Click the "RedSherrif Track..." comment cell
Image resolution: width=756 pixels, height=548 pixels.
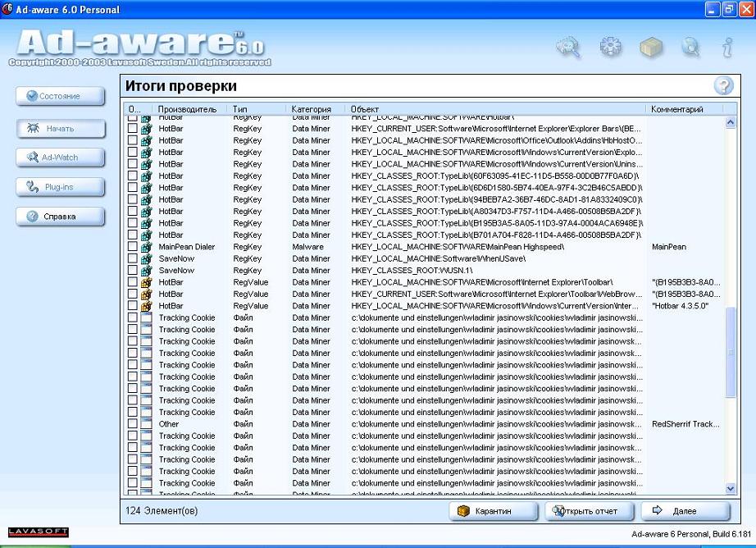[685, 424]
